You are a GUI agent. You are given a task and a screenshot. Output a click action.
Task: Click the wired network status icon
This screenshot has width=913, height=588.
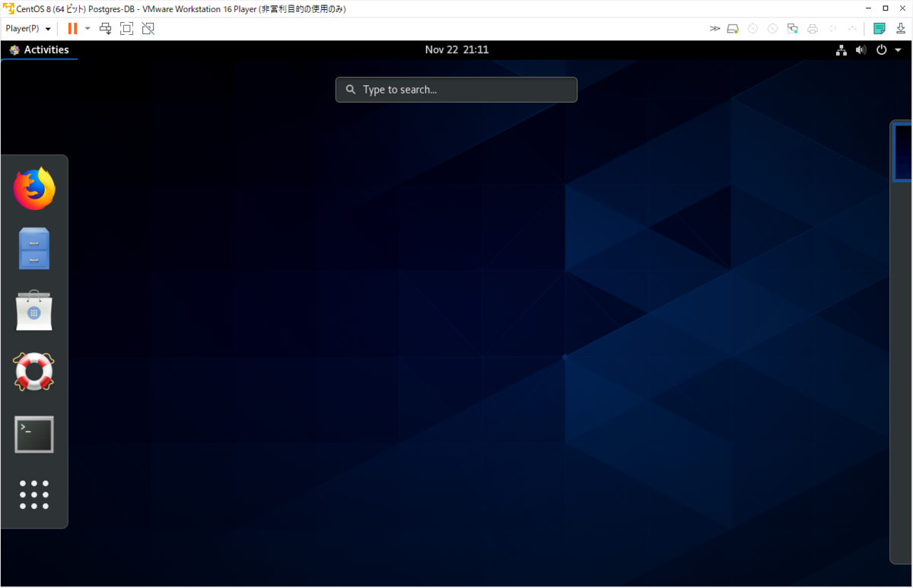click(x=841, y=50)
